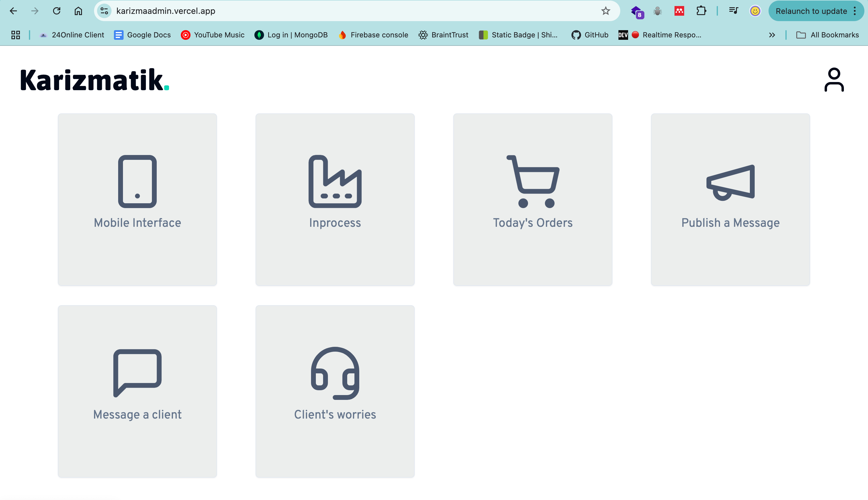Open the All Bookmarks folder
The width and height of the screenshot is (868, 500).
[827, 35]
